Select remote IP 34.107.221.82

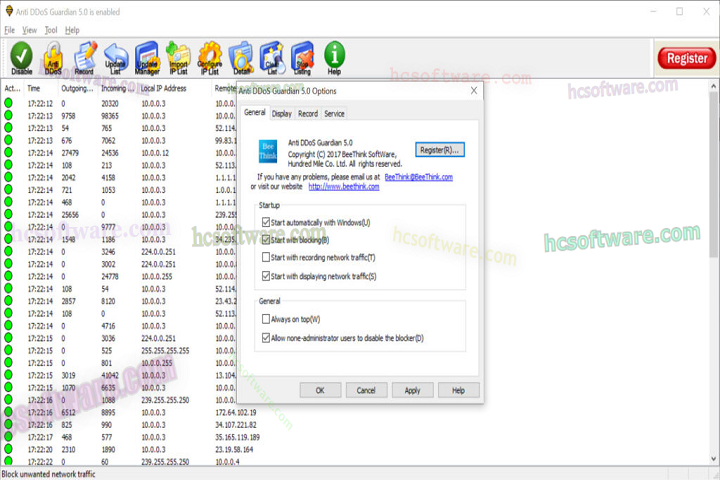236,425
